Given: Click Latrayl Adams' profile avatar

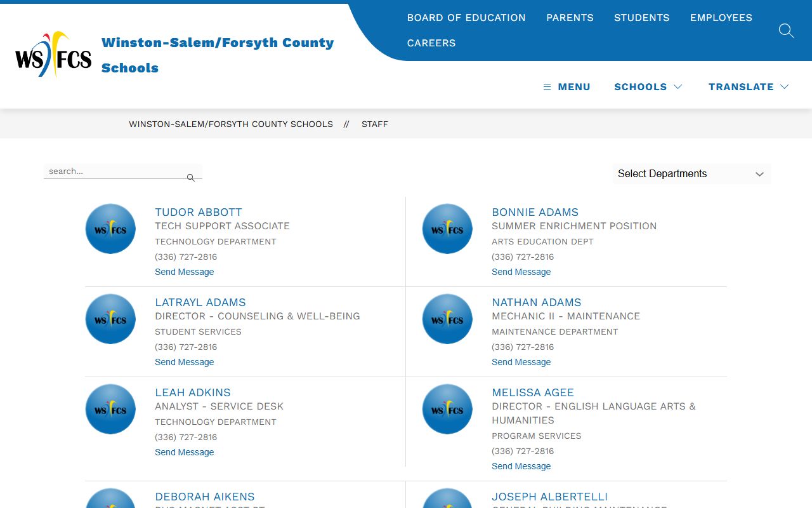Looking at the screenshot, I should click(x=110, y=319).
